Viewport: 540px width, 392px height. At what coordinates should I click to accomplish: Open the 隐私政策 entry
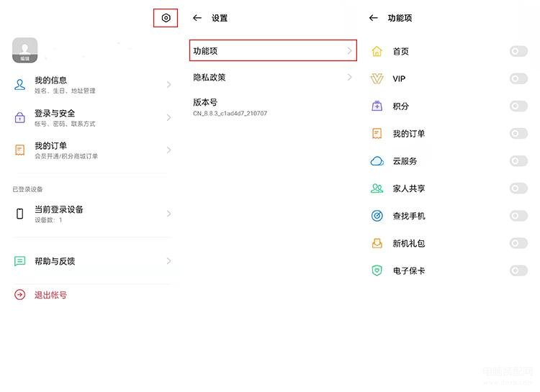tap(273, 77)
